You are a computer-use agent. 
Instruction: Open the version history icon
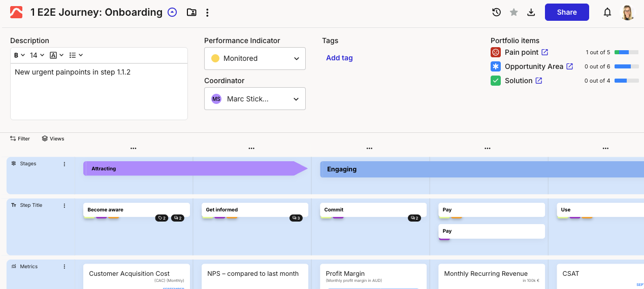point(497,12)
